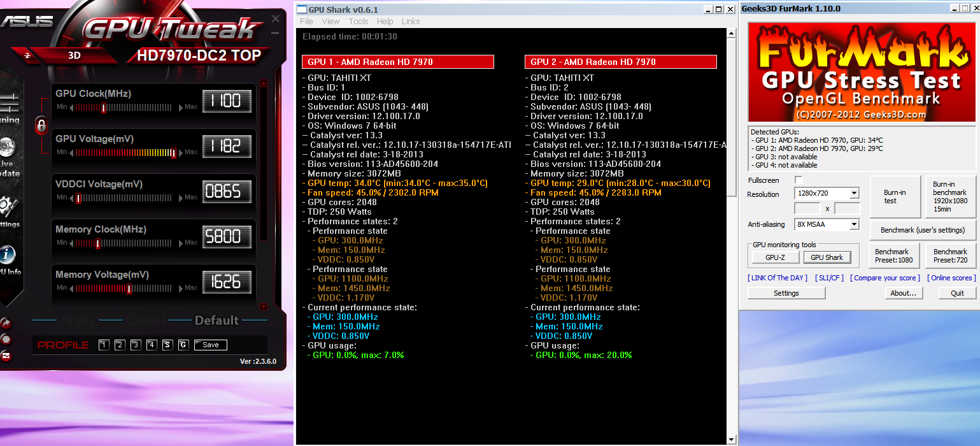
Task: Open Compare your score link
Action: pos(885,278)
